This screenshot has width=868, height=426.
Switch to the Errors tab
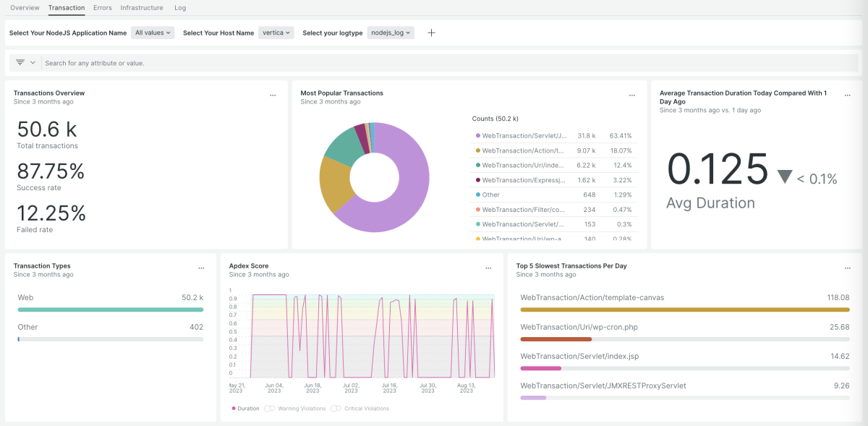(x=102, y=7)
